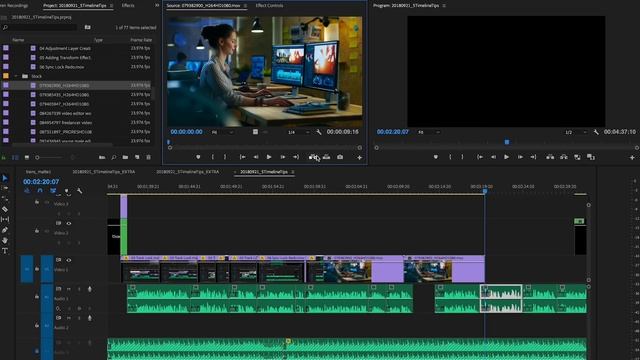Image resolution: width=640 pixels, height=360 pixels.
Task: Play clip in Source monitor
Action: coord(269,157)
